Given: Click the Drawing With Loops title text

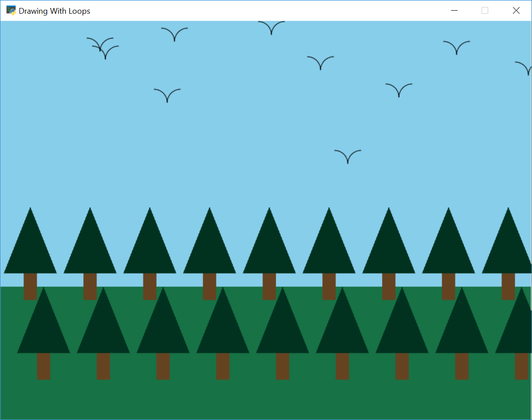Looking at the screenshot, I should click(53, 11).
